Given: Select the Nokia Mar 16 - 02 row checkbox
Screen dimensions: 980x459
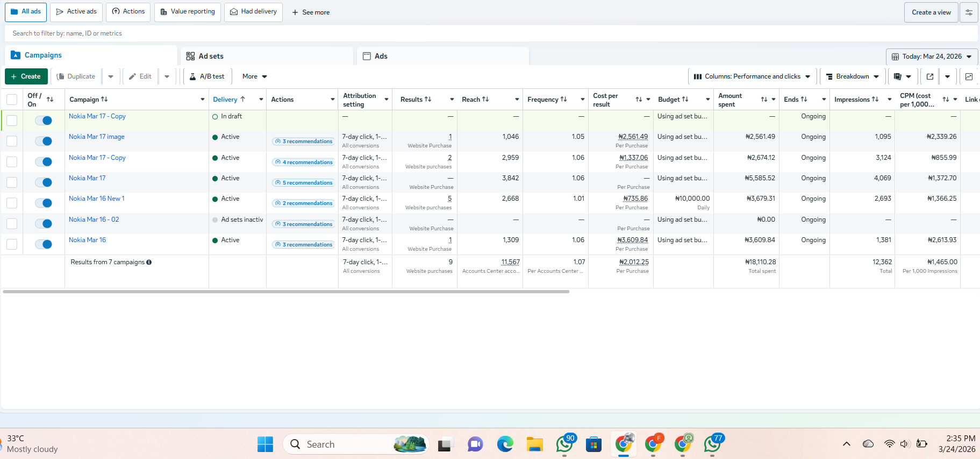Looking at the screenshot, I should (x=12, y=224).
